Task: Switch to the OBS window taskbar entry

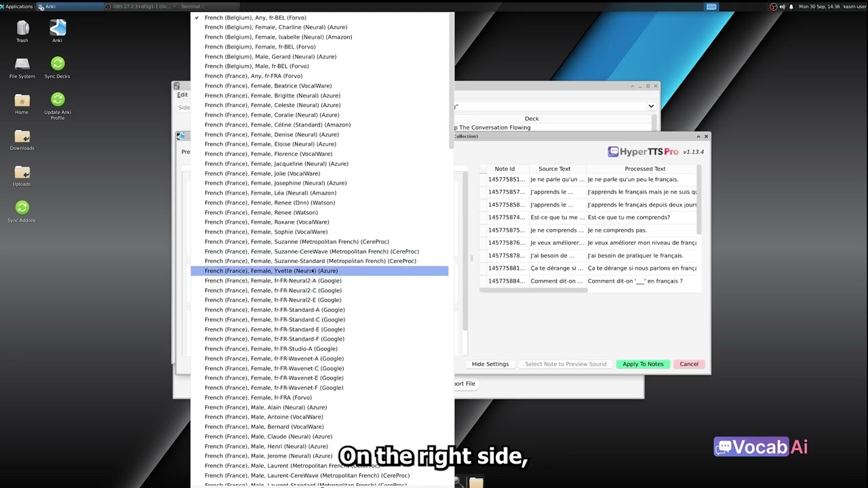Action: (x=138, y=6)
